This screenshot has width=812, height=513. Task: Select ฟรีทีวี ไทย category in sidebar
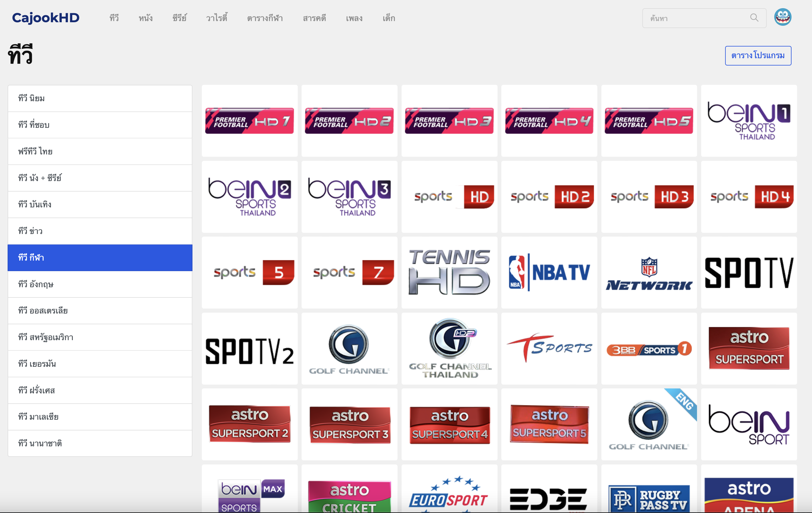click(100, 152)
